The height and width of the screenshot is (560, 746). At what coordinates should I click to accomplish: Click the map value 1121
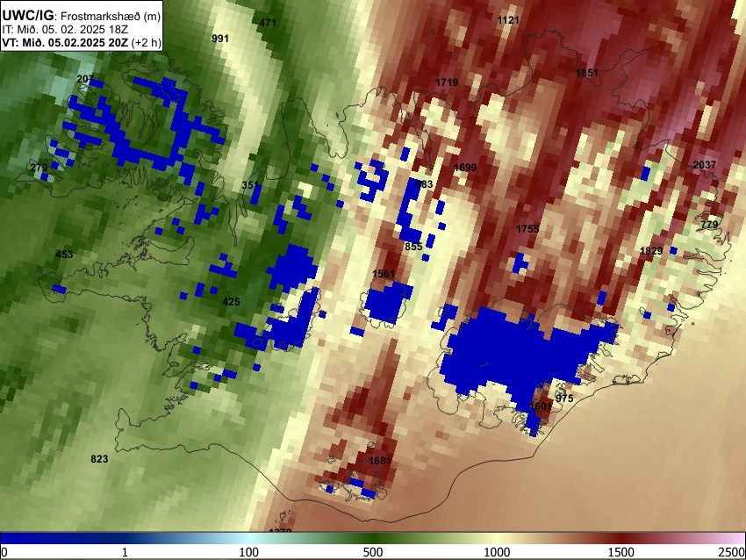click(x=508, y=20)
